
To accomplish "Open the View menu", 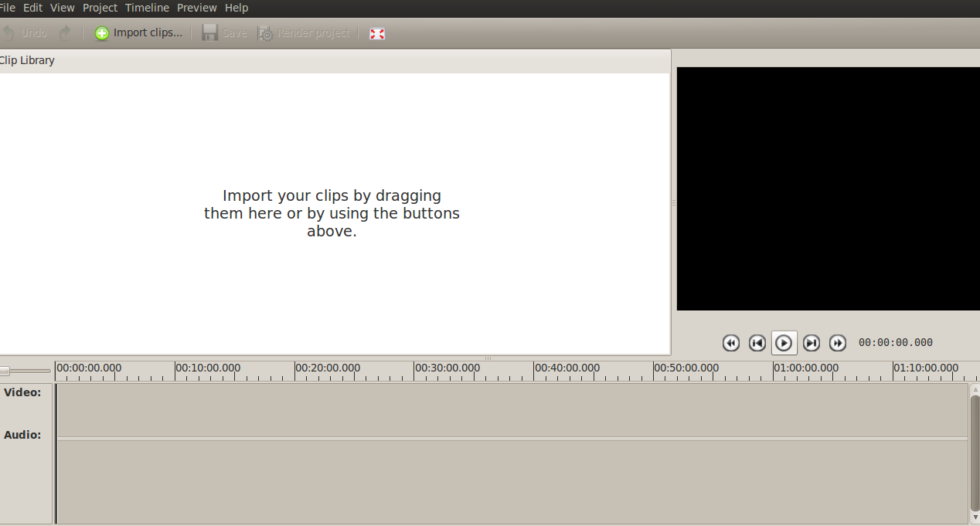I will coord(63,8).
